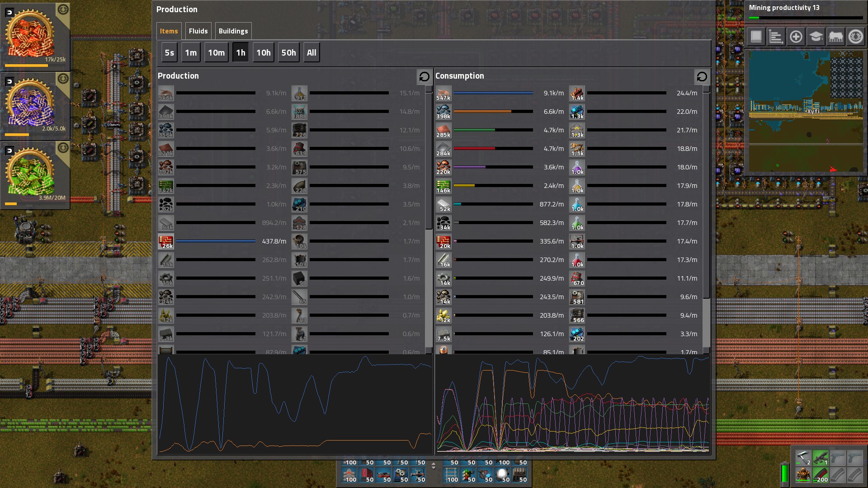Click the gear emblem toolbar button
The image size is (868, 488).
pos(855,37)
